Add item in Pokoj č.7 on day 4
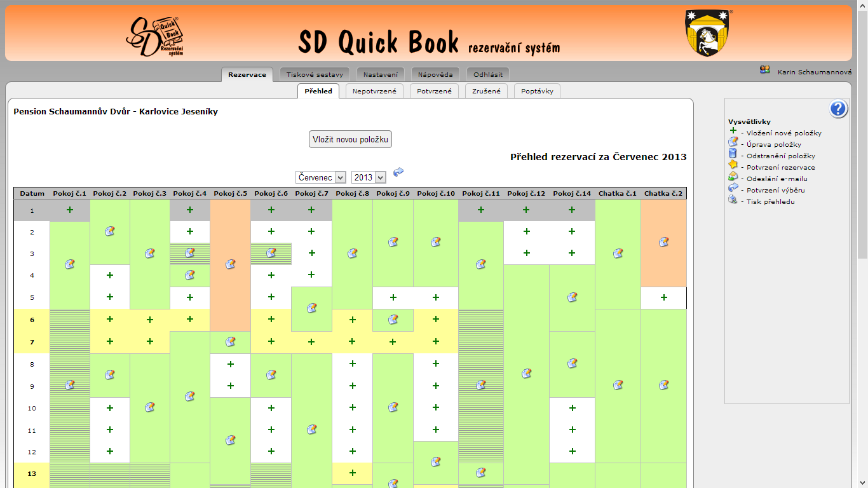This screenshot has width=868, height=488. coord(311,274)
